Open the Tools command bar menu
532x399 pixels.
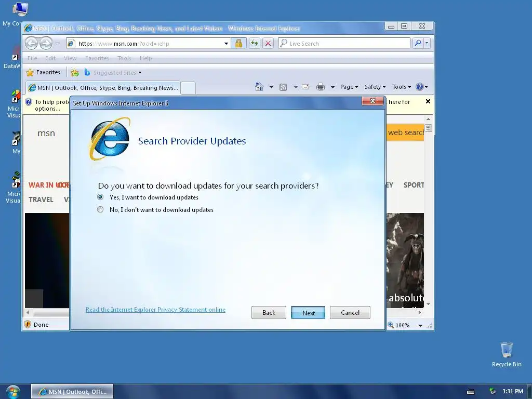tap(402, 87)
